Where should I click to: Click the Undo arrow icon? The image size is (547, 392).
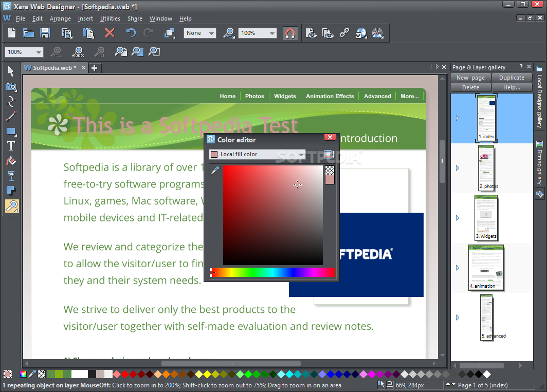pos(131,33)
